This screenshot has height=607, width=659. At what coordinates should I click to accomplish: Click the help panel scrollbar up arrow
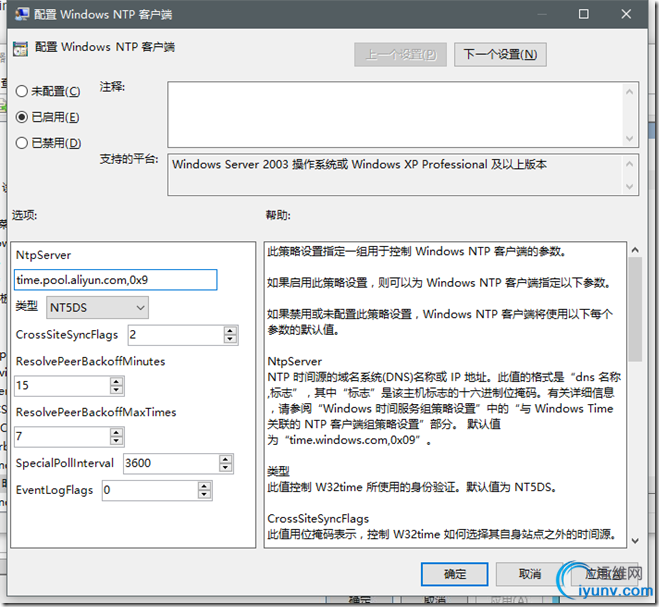point(635,250)
